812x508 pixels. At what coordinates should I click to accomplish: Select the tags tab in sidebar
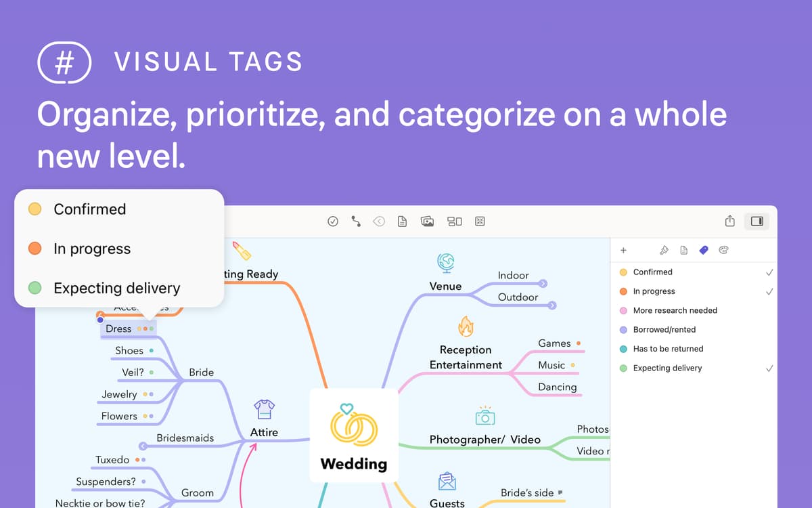(x=704, y=250)
